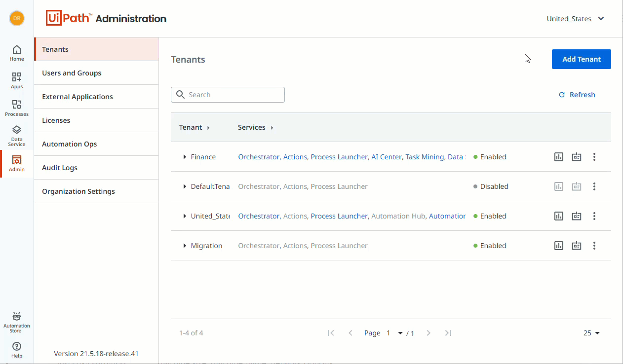The height and width of the screenshot is (364, 623).
Task: Open the Licenses section
Action: click(x=96, y=120)
